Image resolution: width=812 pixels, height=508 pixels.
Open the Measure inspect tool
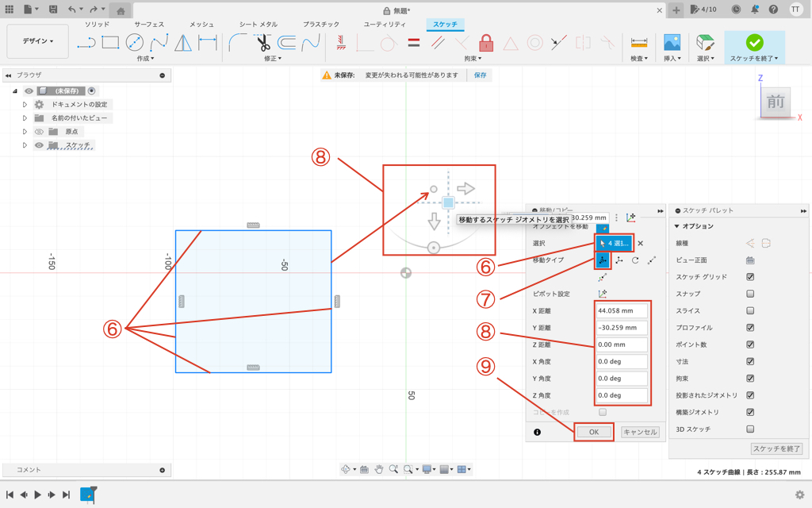(639, 43)
